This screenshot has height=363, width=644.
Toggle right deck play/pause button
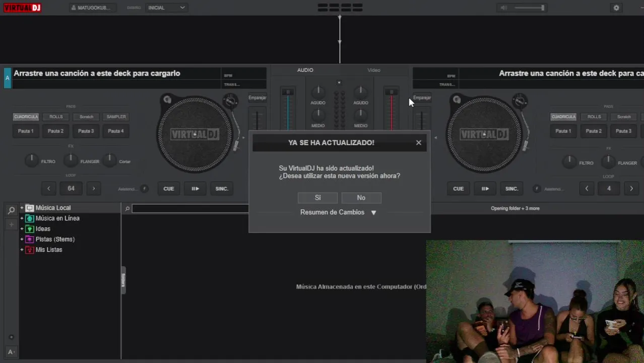pos(485,189)
